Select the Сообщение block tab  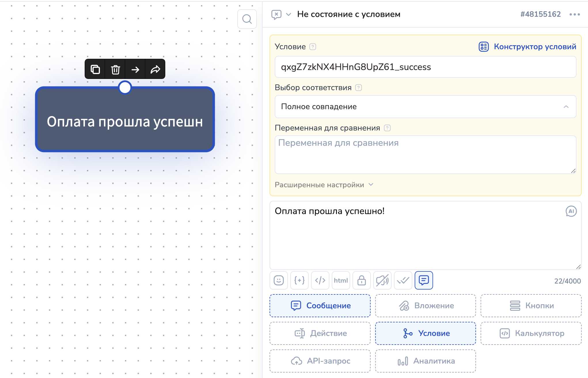320,305
